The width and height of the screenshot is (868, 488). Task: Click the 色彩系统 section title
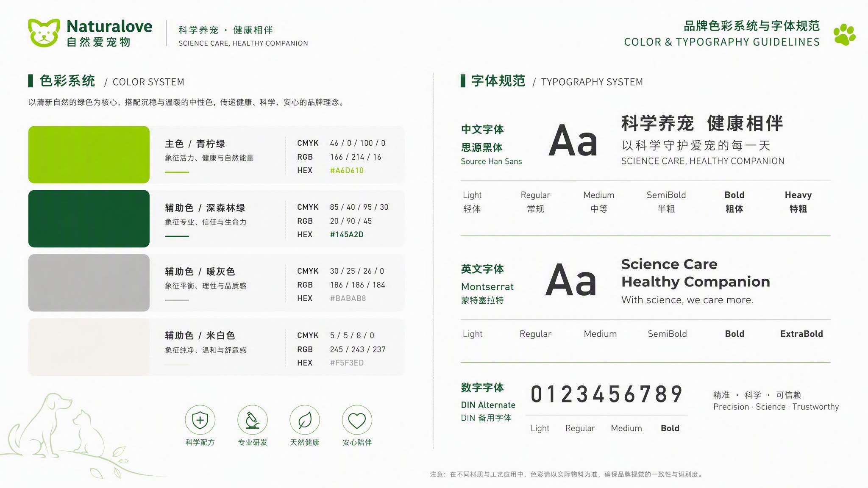pyautogui.click(x=67, y=81)
